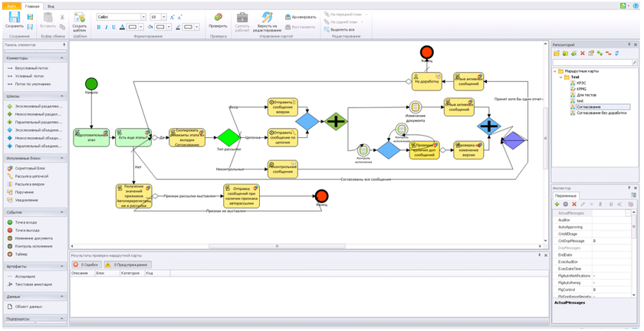Open the Файл menu tab
This screenshot has width=644, height=331.
(11, 5)
